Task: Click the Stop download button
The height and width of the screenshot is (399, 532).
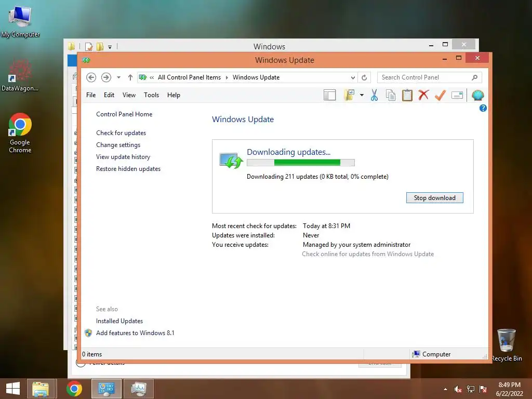Action: click(435, 198)
